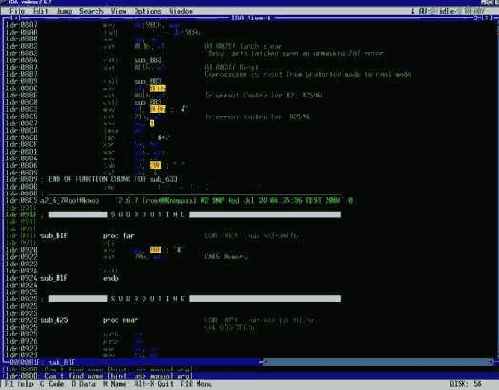Screen dimensions: 499x390
Task: Open the Search menu
Action: [91, 11]
